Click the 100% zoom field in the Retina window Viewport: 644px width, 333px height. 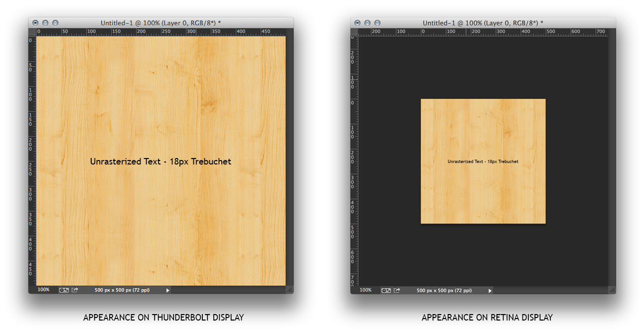tap(365, 290)
